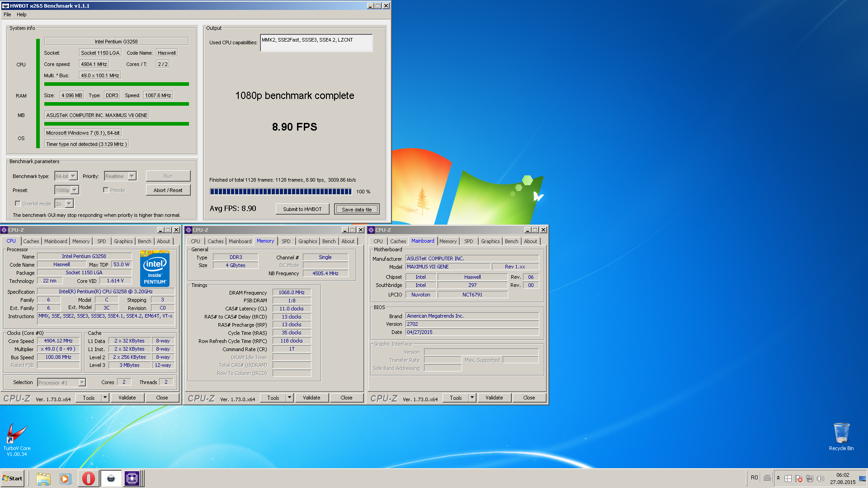Click the title bar icon of the CPU-Z processor window
This screenshot has height=488, width=868.
(4, 230)
